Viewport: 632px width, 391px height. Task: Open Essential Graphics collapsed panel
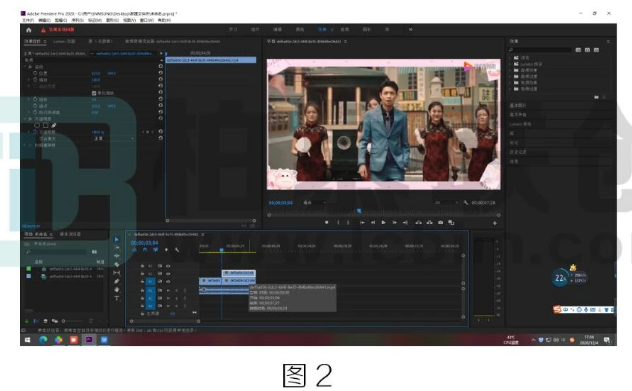[518, 105]
